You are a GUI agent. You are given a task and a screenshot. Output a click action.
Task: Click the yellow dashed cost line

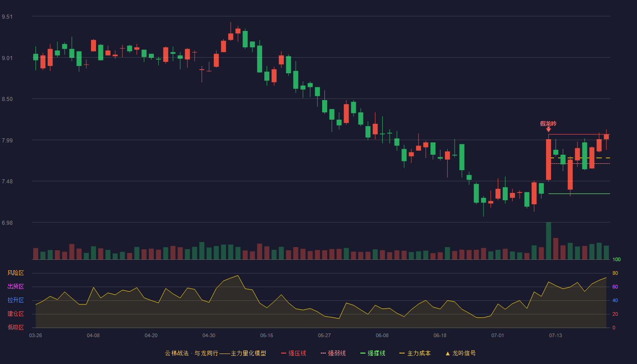pos(580,158)
